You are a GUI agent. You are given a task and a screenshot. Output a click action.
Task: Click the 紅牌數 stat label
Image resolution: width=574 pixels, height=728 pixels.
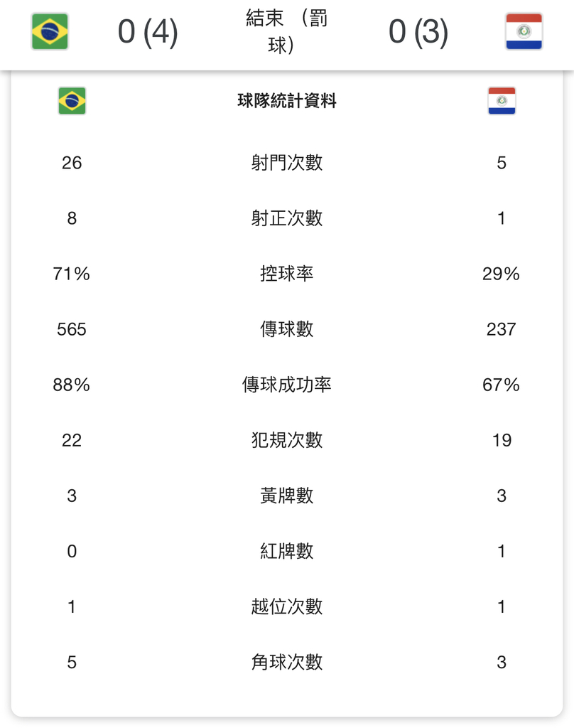click(287, 551)
